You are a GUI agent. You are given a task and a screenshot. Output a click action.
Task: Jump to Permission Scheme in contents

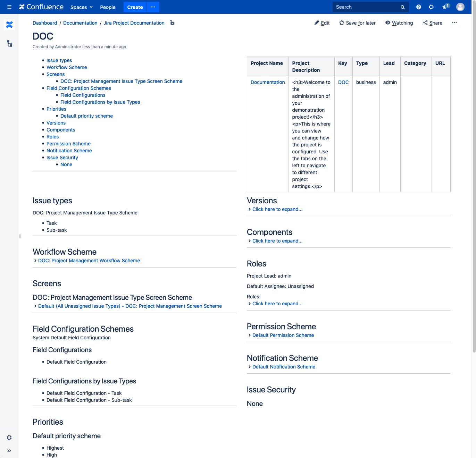(x=68, y=144)
